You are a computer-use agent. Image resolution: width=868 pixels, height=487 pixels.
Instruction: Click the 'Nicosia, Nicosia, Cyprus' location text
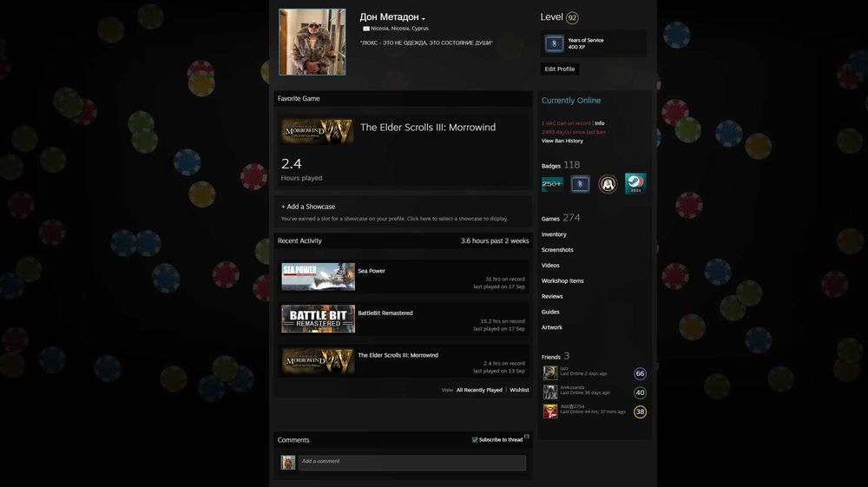tap(399, 29)
